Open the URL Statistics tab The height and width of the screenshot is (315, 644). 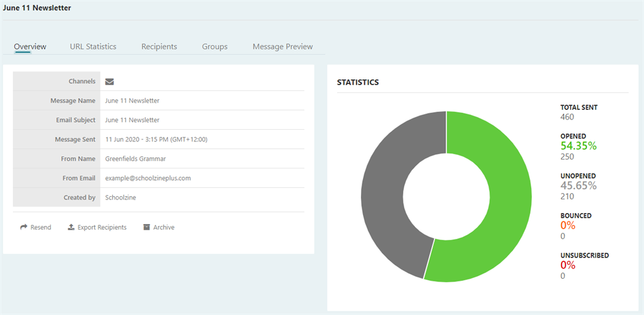click(x=93, y=46)
